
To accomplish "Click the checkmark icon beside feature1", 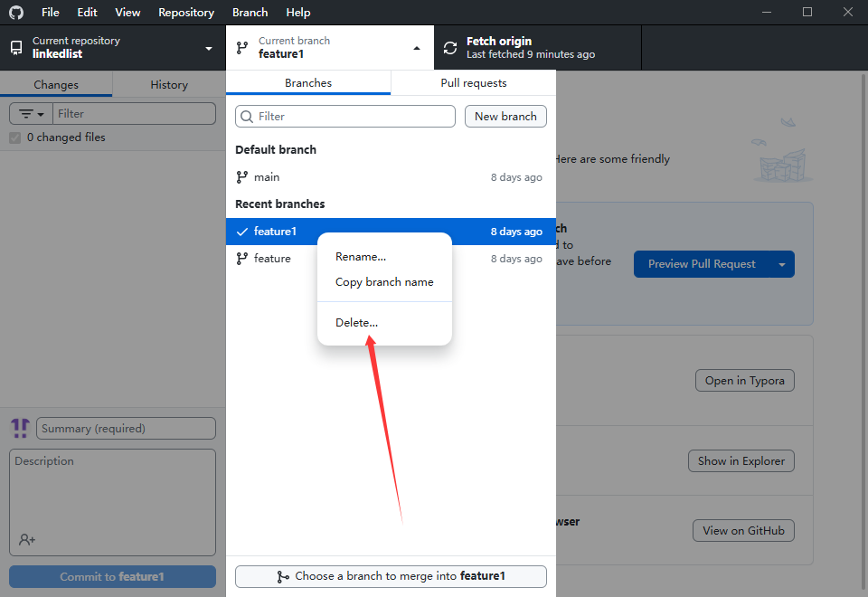I will pyautogui.click(x=241, y=232).
